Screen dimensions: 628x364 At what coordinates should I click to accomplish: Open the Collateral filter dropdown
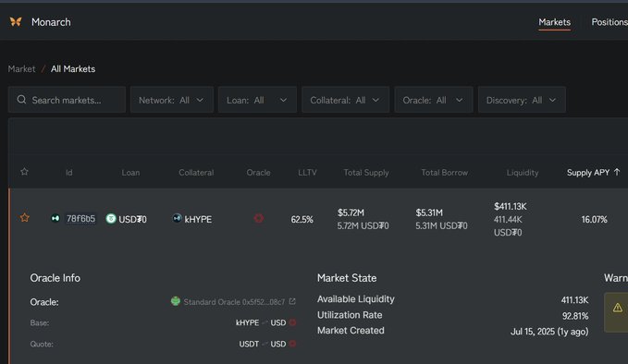point(345,100)
